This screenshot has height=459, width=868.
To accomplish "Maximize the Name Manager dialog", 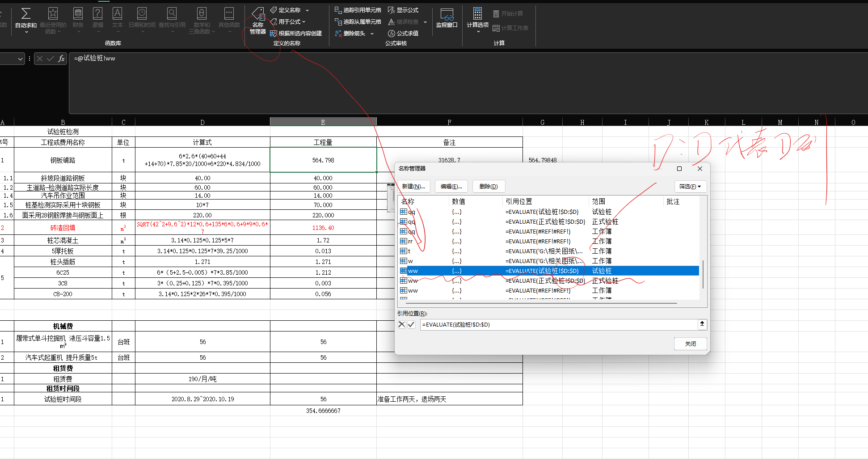I will 679,169.
